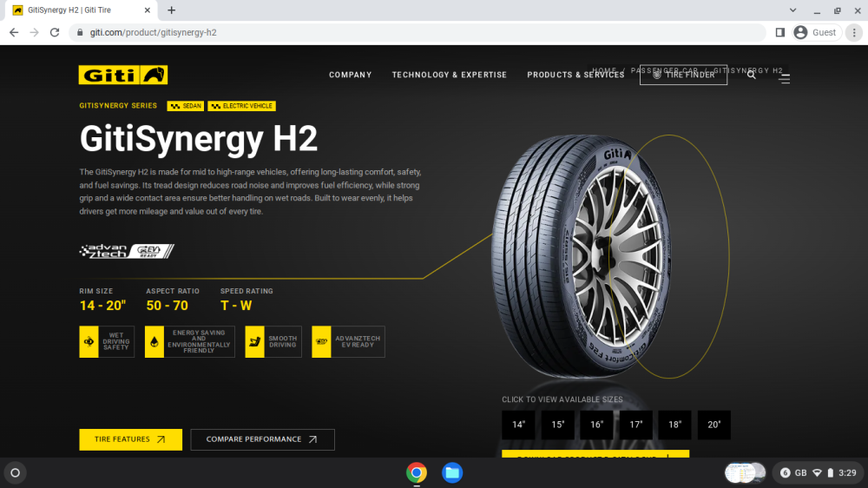Open the ChromeOS launcher
This screenshot has width=868, height=488.
(x=16, y=473)
